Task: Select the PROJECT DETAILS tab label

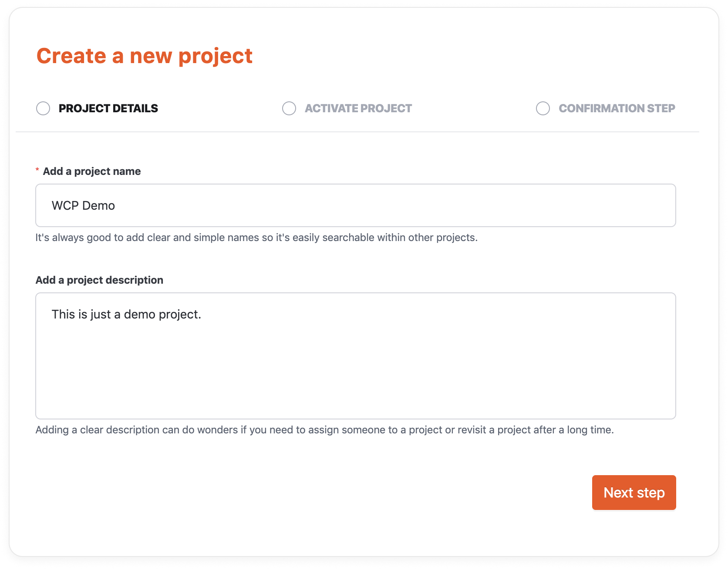Action: [x=109, y=108]
